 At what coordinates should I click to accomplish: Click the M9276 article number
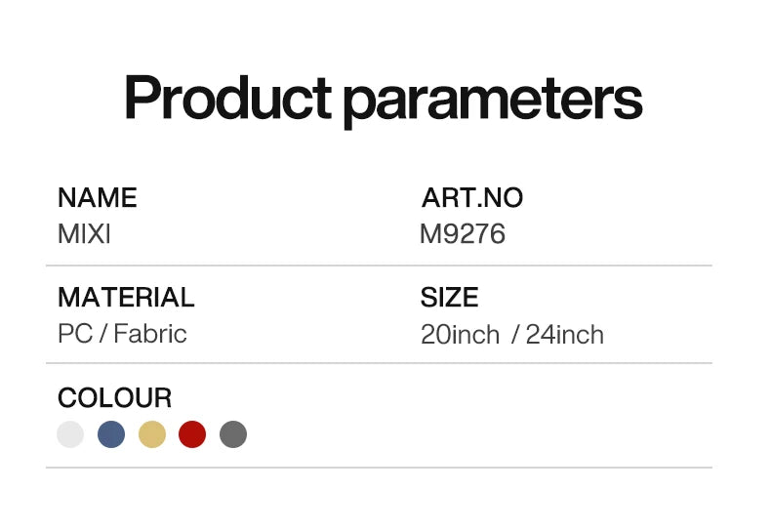click(463, 234)
